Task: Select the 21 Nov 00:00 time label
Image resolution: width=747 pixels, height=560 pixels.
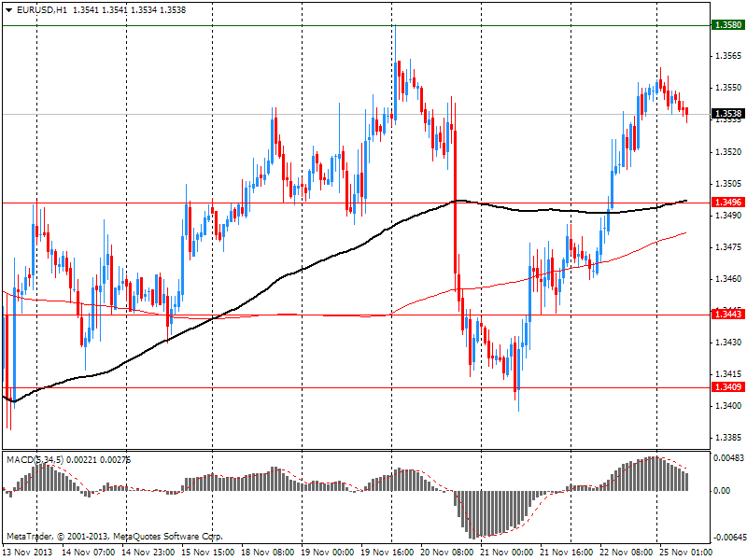Action: (x=506, y=553)
